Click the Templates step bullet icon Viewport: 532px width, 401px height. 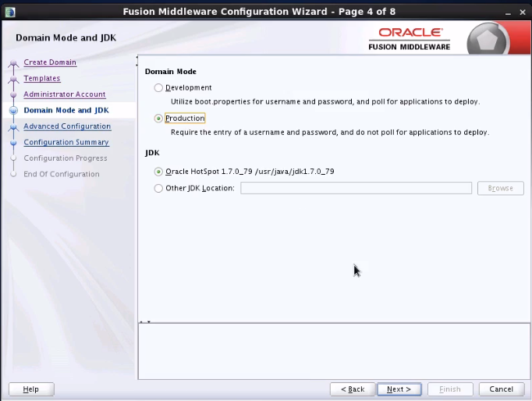[13, 79]
